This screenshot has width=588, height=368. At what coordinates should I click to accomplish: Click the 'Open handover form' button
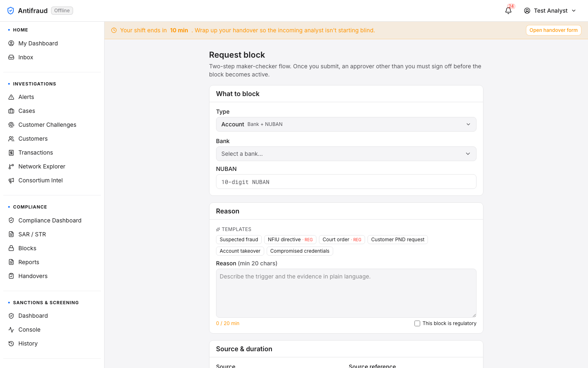(553, 30)
